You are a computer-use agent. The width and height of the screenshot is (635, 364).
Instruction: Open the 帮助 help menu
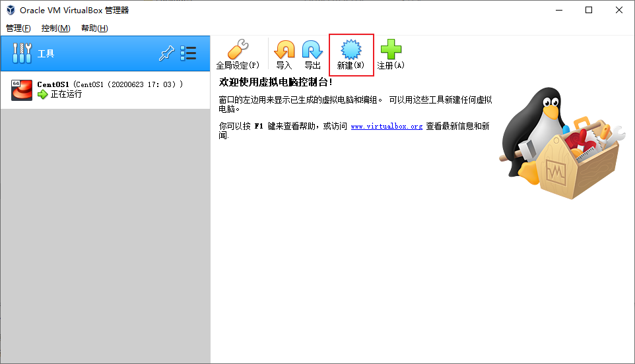point(94,28)
